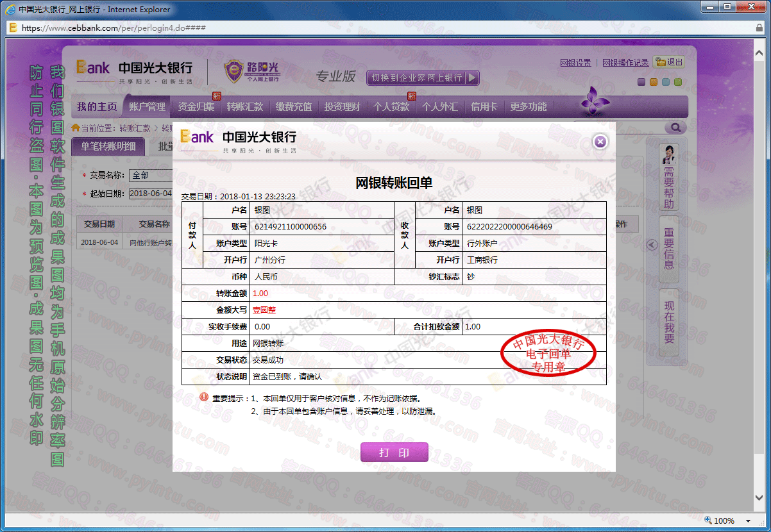Go to the 我的主页 menu
Screen dimensions: 771x532
point(97,106)
